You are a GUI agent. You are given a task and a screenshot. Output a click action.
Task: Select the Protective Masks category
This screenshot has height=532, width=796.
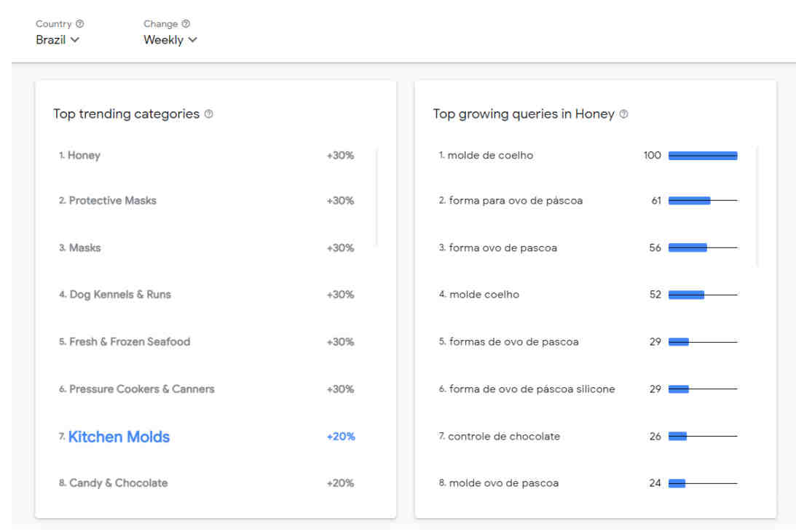pyautogui.click(x=112, y=200)
